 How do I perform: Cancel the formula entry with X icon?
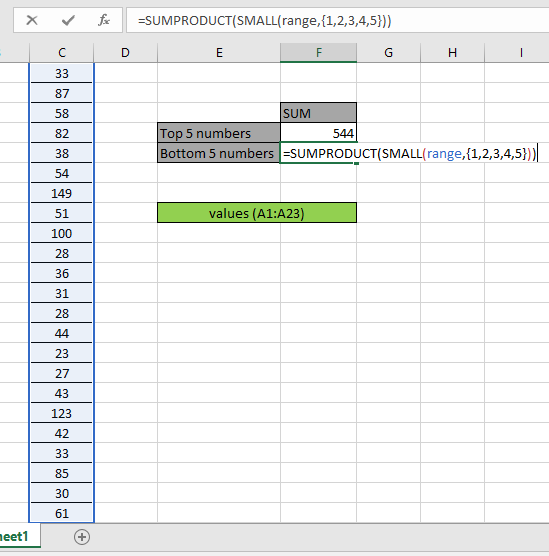click(x=32, y=20)
